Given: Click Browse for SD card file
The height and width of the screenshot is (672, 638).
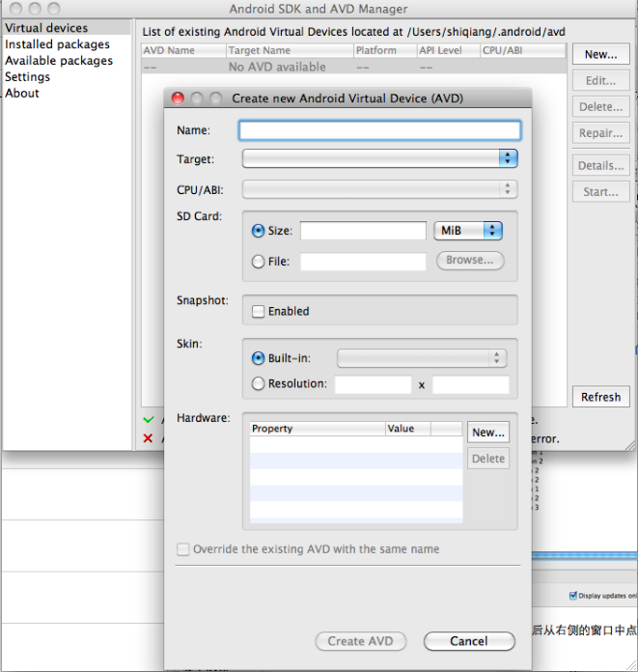Looking at the screenshot, I should pyautogui.click(x=470, y=260).
